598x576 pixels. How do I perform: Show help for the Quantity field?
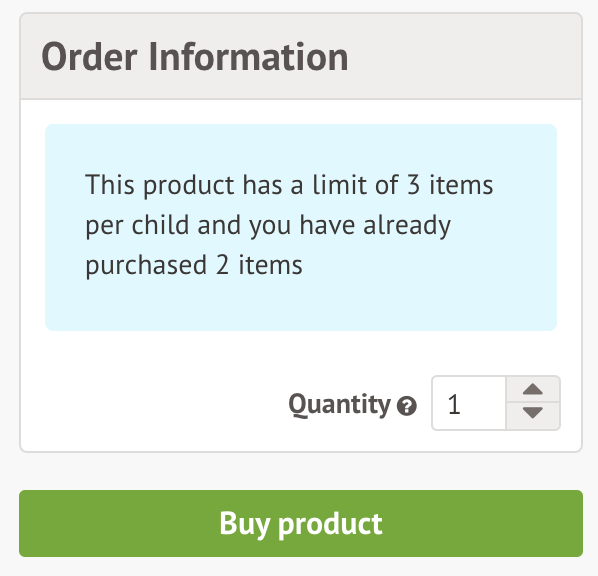407,406
